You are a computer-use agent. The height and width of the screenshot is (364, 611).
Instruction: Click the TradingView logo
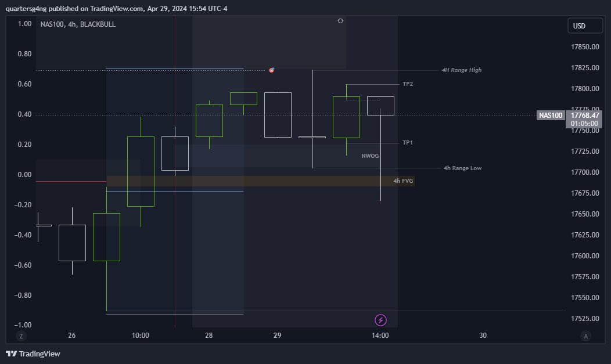click(33, 354)
